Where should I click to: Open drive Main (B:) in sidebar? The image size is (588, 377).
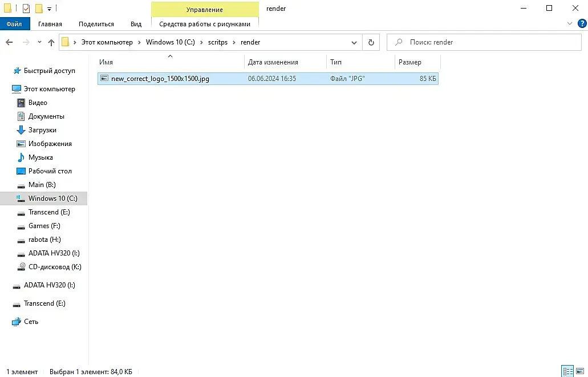43,185
